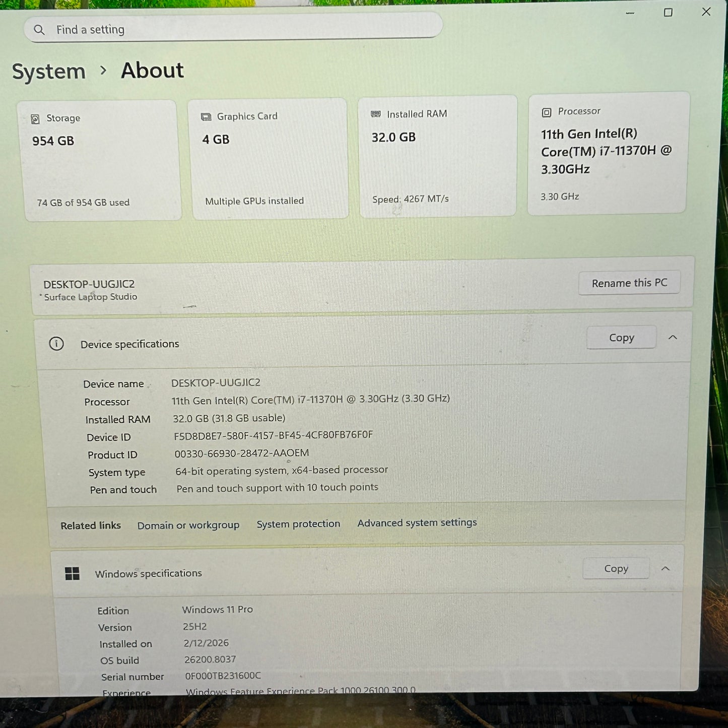Select About in the breadcrumb

point(151,71)
